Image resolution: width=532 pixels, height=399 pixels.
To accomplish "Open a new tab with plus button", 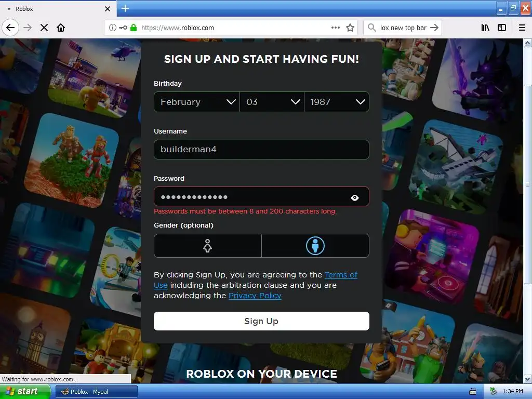I will point(125,8).
